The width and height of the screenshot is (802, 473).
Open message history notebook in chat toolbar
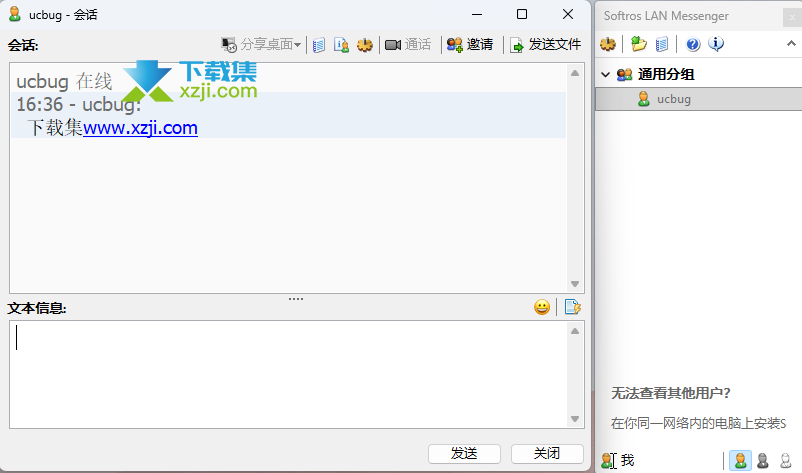click(319, 45)
